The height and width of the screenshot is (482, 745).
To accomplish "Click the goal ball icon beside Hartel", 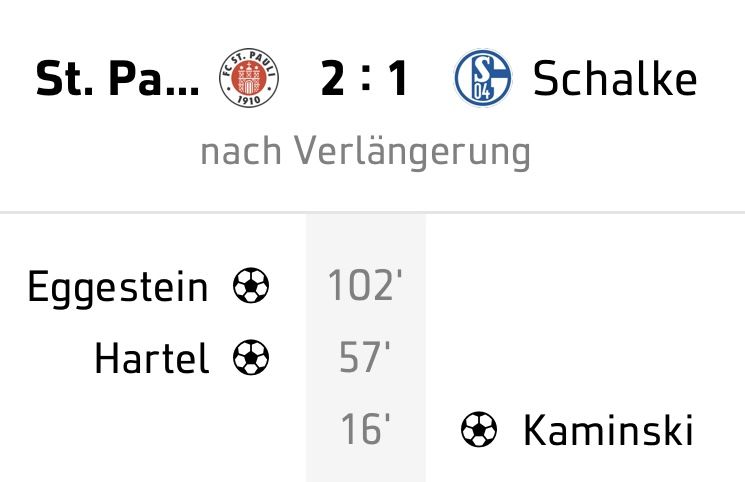I will click(250, 358).
